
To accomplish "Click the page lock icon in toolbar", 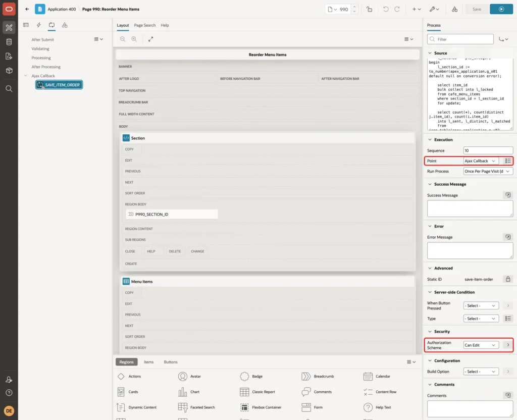I will click(x=369, y=9).
